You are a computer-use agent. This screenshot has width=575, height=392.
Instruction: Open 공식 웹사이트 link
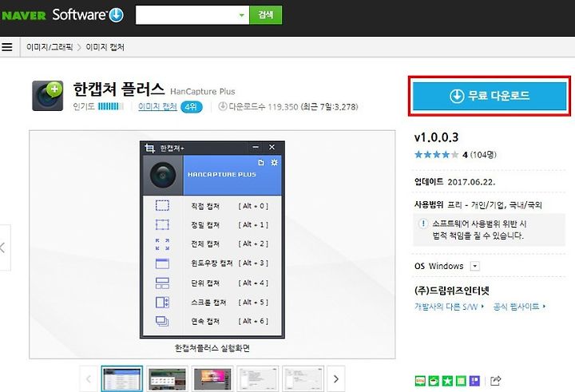tap(519, 307)
